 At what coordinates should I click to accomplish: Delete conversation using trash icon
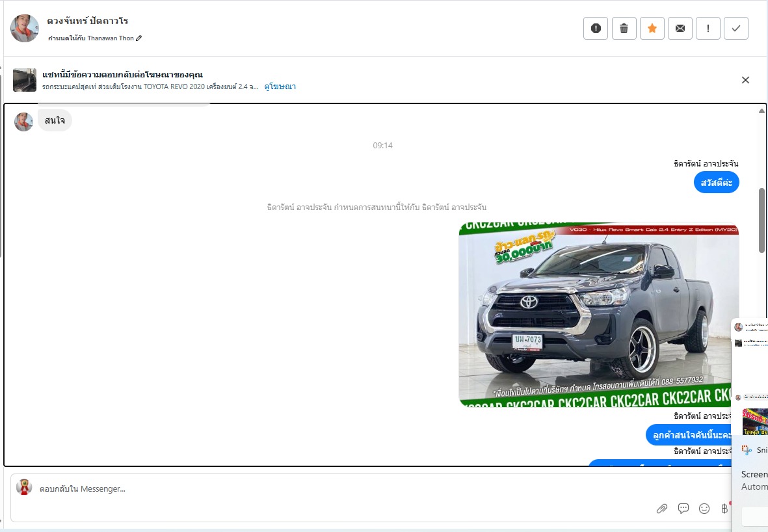pos(624,28)
